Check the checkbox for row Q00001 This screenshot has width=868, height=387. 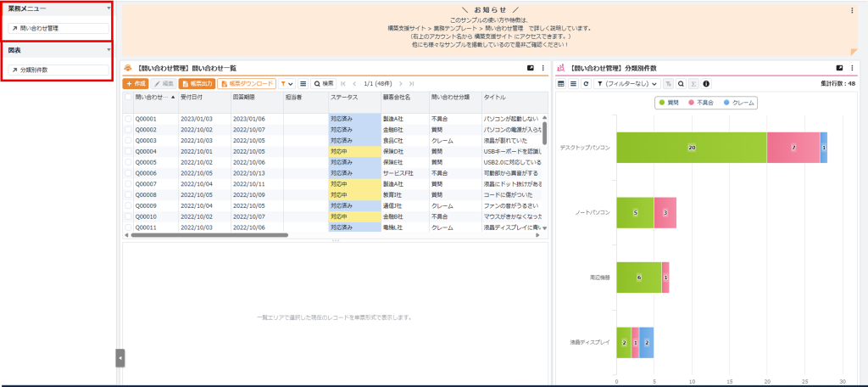pos(129,119)
